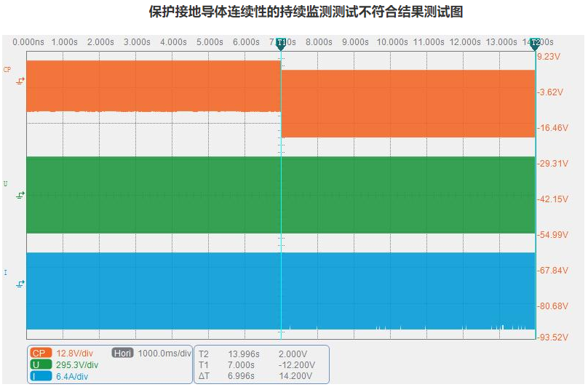This screenshot has width=588, height=387.
Task: Click the CP label left of waveform
Action: [7, 70]
